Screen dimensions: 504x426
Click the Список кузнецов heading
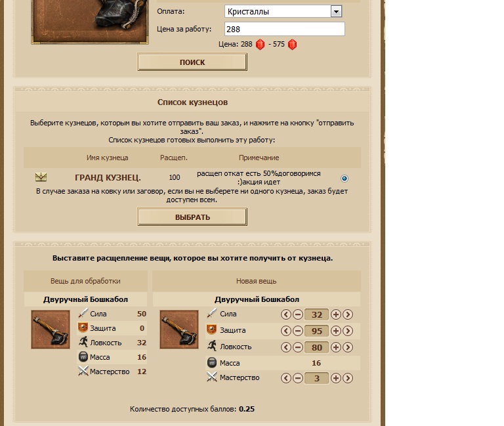192,102
